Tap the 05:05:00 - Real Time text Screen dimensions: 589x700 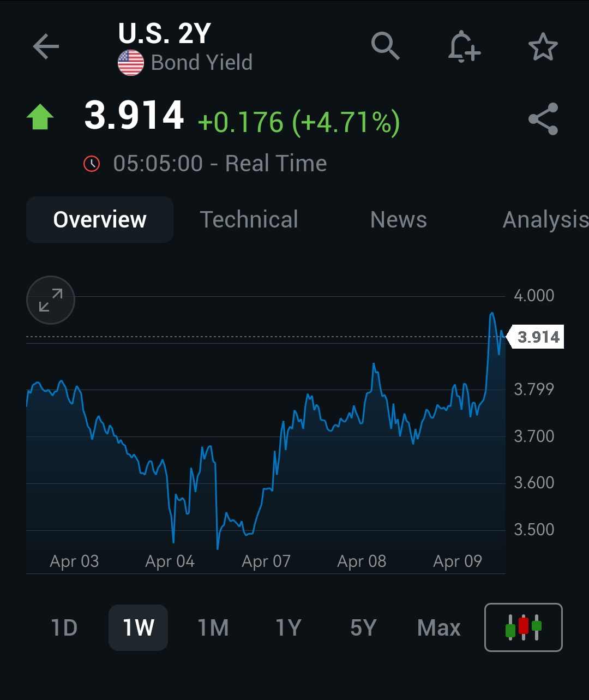[220, 163]
